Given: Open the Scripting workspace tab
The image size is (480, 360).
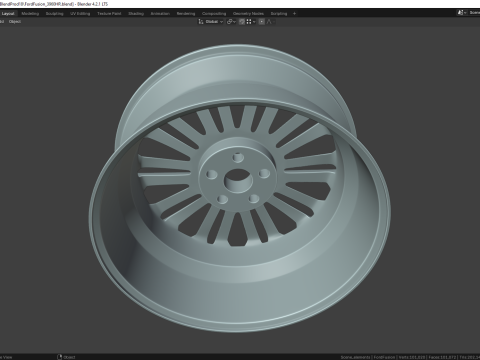Looking at the screenshot, I should tap(279, 14).
